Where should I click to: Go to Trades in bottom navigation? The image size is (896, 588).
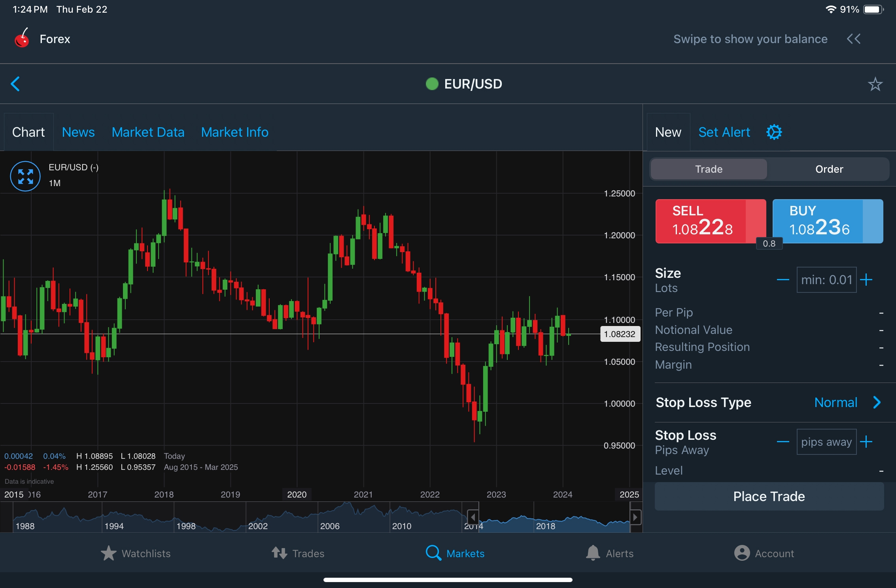[298, 553]
